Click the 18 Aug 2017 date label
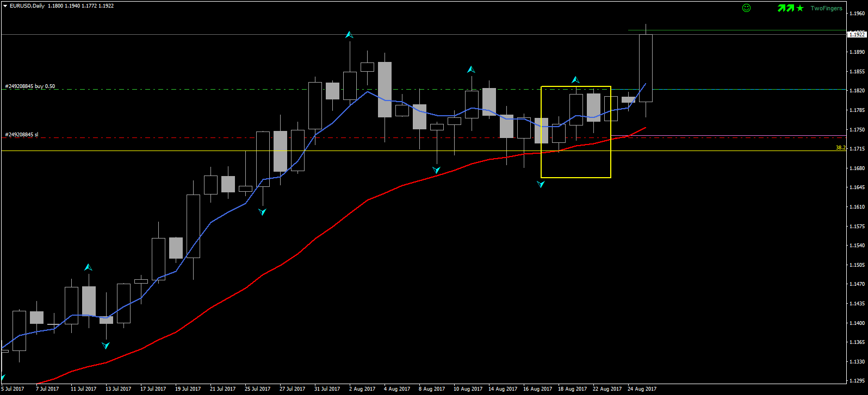868x395 pixels. (572, 389)
